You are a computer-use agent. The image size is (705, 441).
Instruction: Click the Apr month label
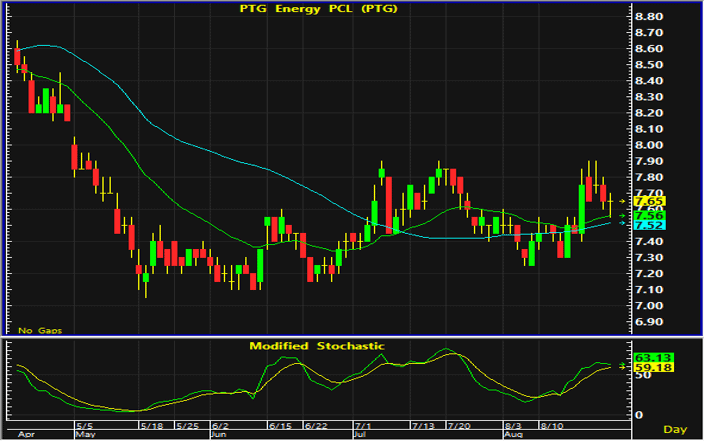pyautogui.click(x=26, y=435)
